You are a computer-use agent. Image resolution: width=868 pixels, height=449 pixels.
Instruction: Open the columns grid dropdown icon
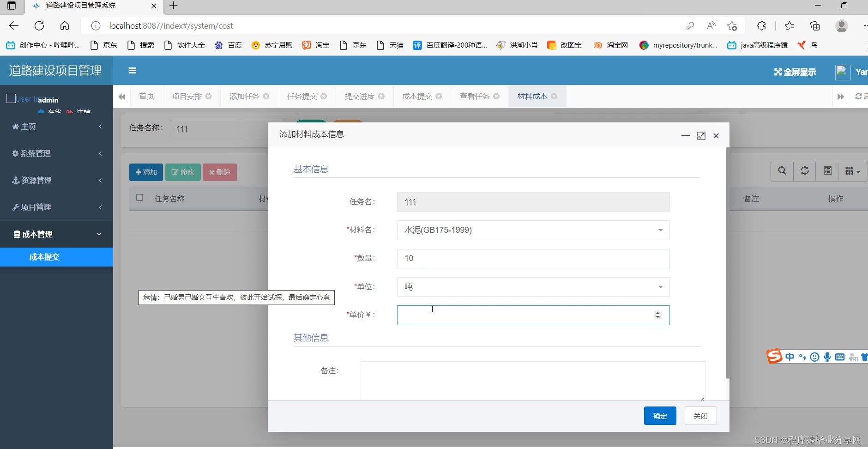coord(853,171)
